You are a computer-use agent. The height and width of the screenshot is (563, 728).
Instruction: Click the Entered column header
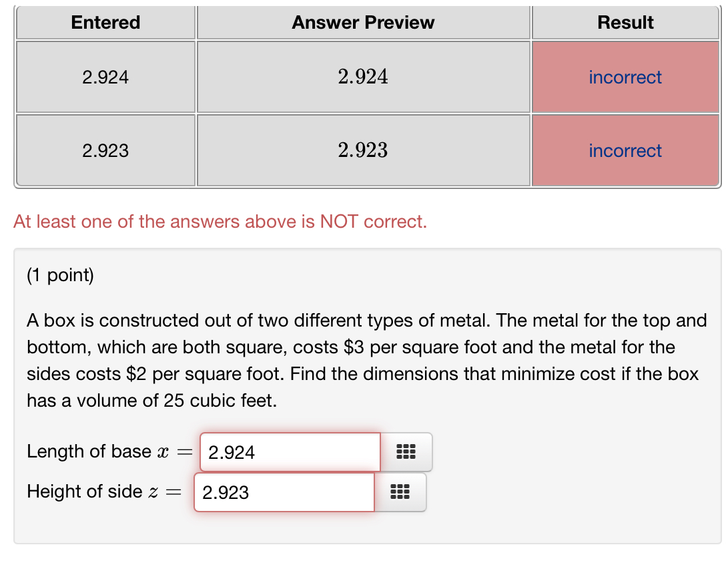105,22
